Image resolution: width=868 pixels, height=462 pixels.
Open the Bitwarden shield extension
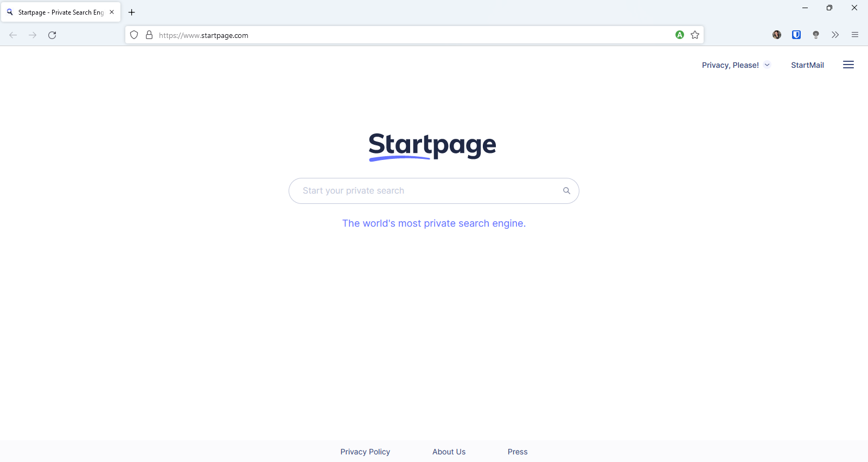click(x=796, y=35)
